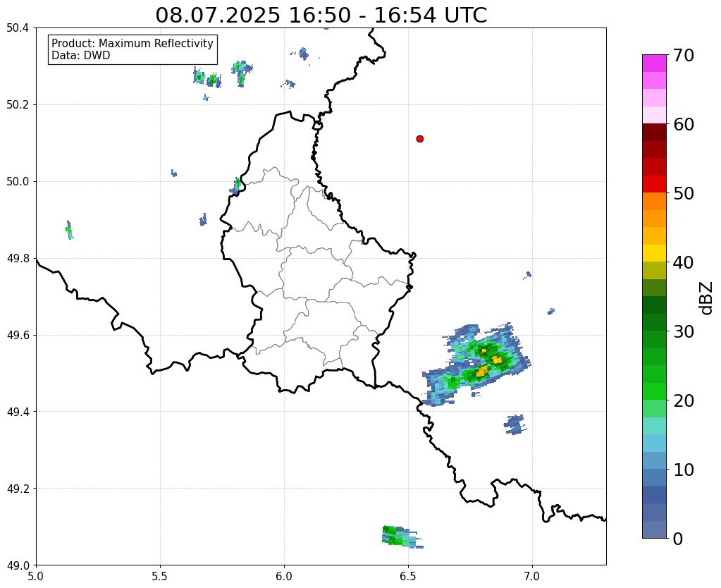The image size is (721, 588).
Task: Click the latitude axis label "49.8"
Action: pos(18,259)
